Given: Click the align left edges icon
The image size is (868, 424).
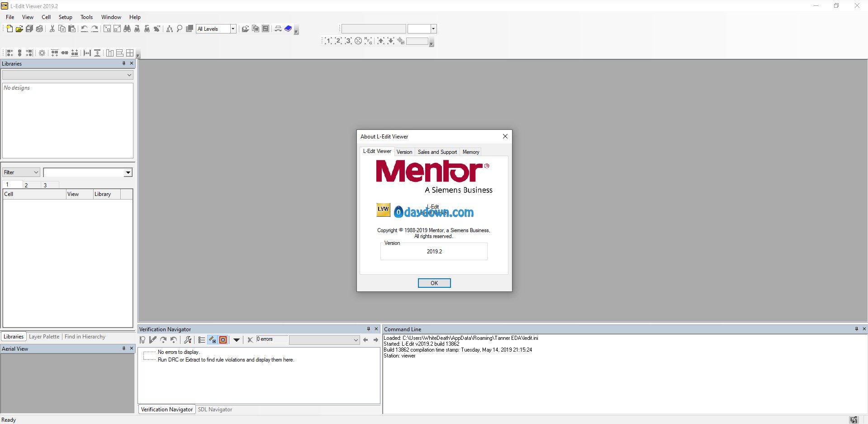Looking at the screenshot, I should pyautogui.click(x=9, y=53).
